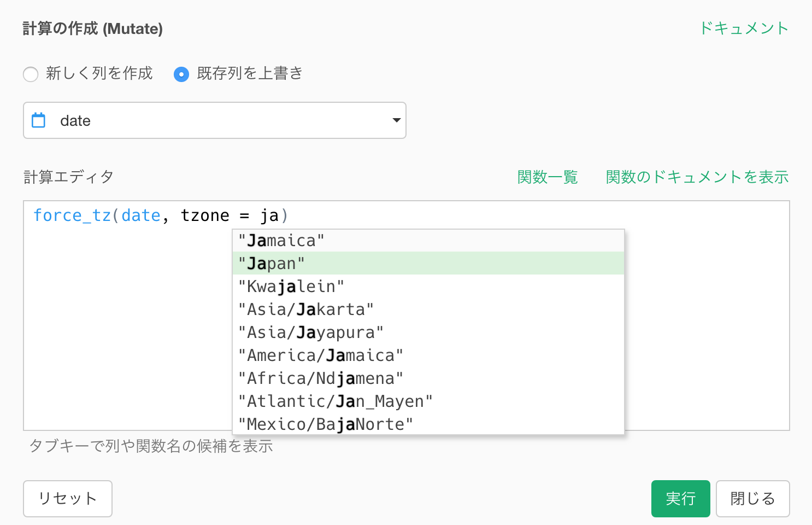Choose "Japan" from autocomplete suggestions
Screen dimensions: 812x525
428,263
